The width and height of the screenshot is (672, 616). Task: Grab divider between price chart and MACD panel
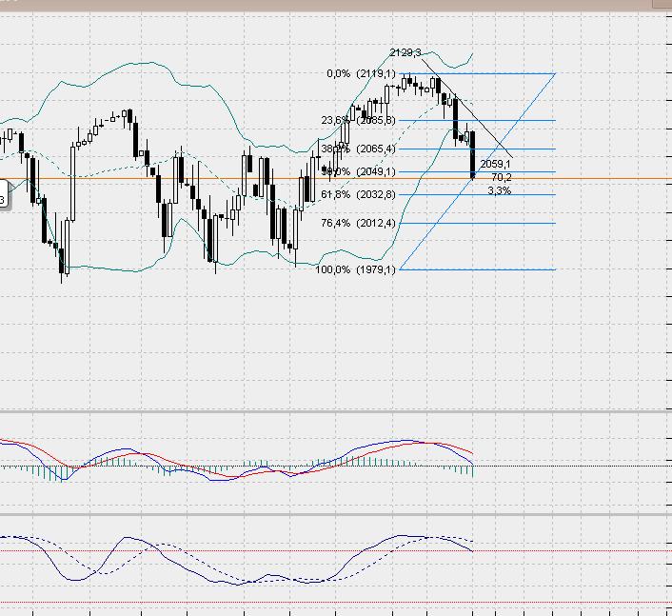click(x=333, y=412)
